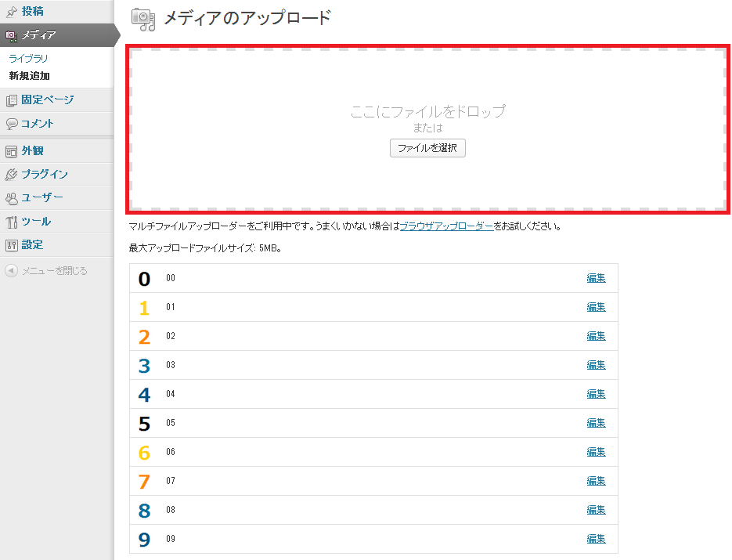Viewport: 732px width, 560px height.
Task: Click the blue number 8 thumbnail
Action: pyautogui.click(x=144, y=511)
